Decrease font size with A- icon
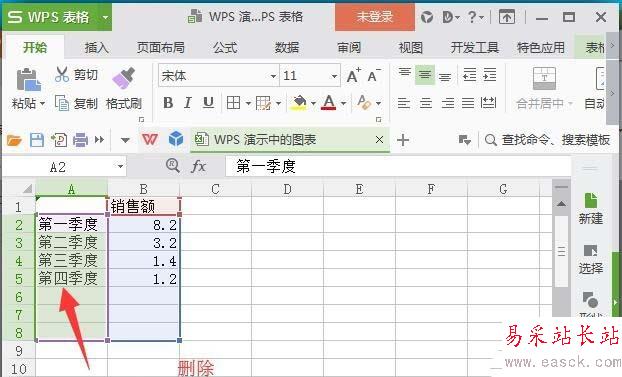The image size is (622, 377). click(x=374, y=75)
